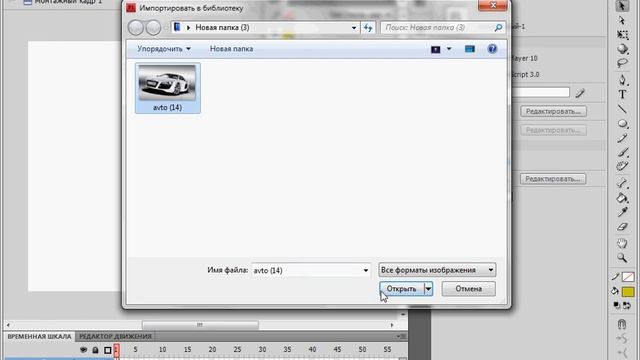640x360 pixels.
Task: Click the Отмена button
Action: coord(469,289)
